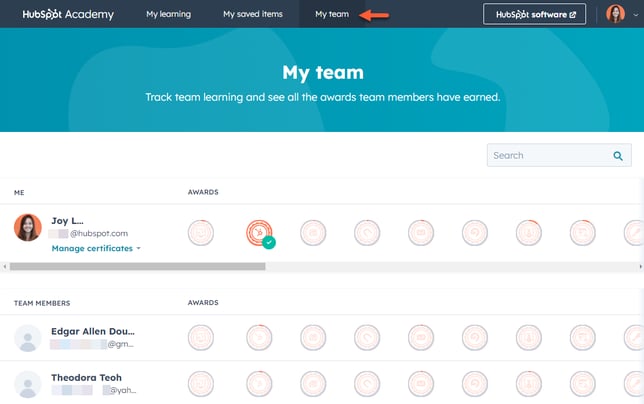Open Theodora Teoh's magnet award badge

(367, 384)
